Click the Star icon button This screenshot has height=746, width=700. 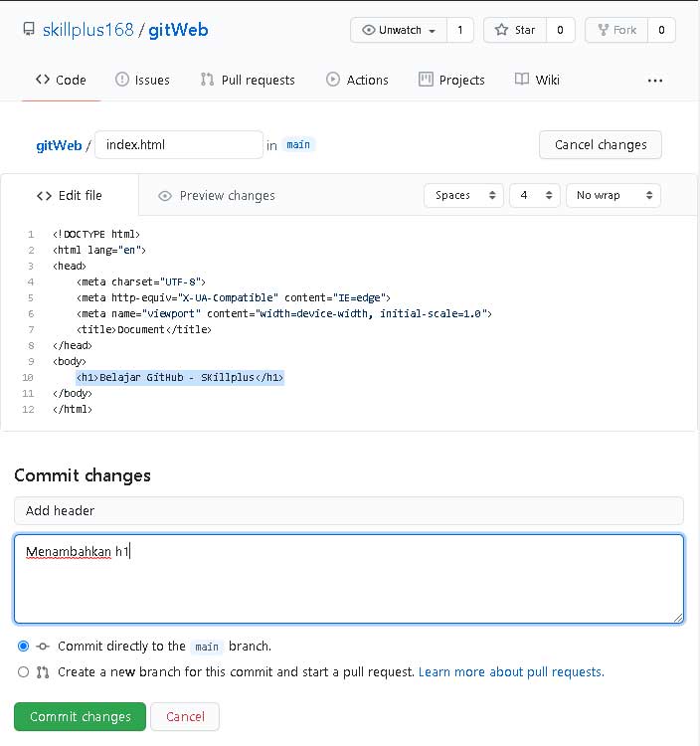tap(500, 30)
